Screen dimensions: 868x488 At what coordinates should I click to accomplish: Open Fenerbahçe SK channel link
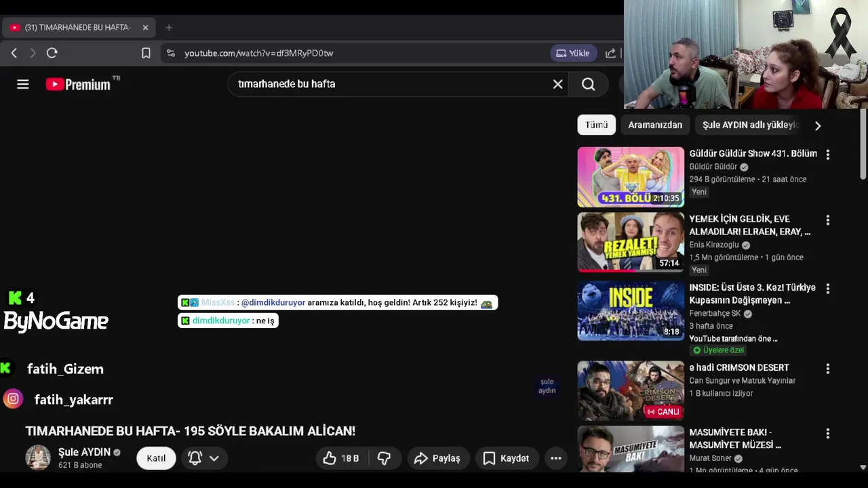[x=715, y=314]
